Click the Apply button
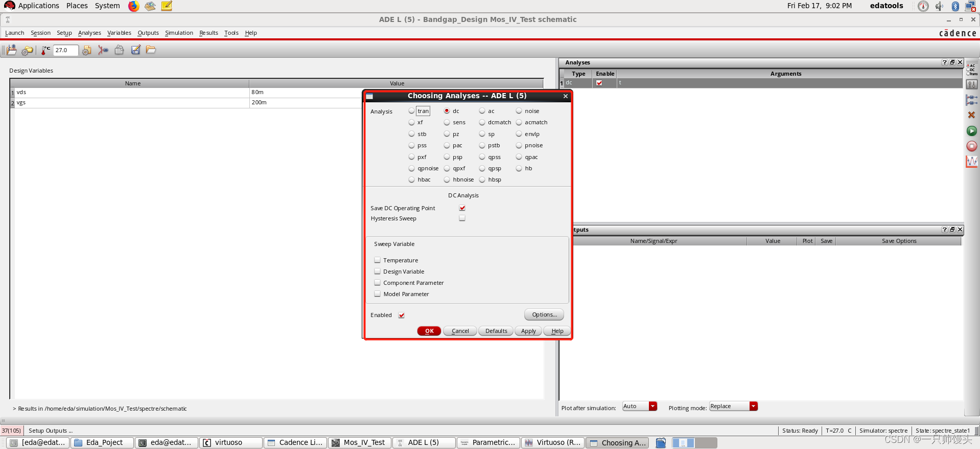Screen dimensions: 980x449 (x=528, y=331)
